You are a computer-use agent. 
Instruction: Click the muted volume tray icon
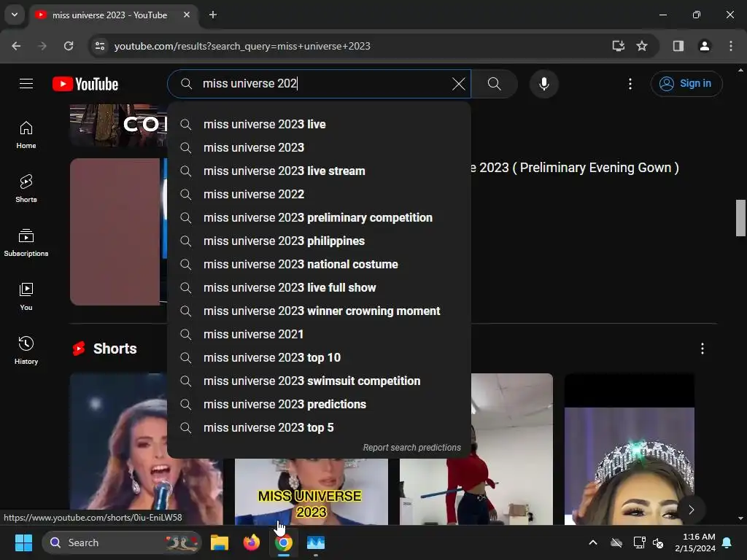[658, 542]
